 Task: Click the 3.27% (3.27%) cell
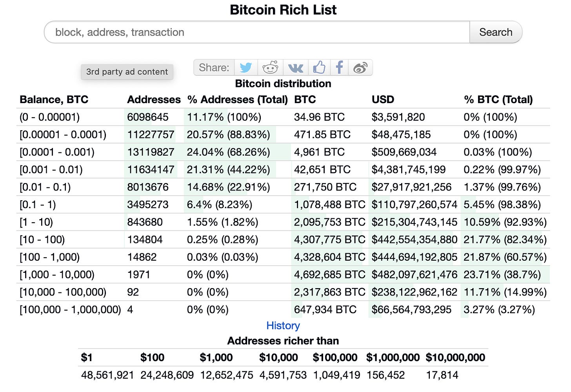pos(499,310)
